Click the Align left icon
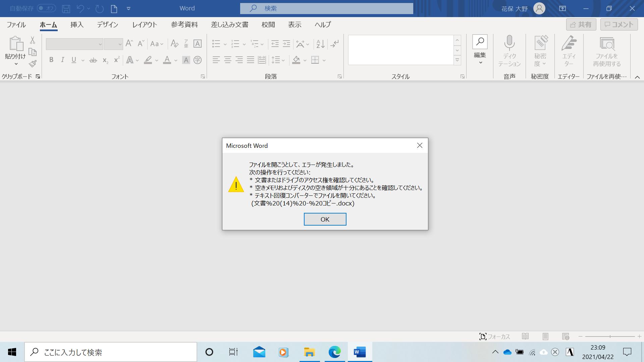Viewport: 644px width, 362px height. click(216, 60)
